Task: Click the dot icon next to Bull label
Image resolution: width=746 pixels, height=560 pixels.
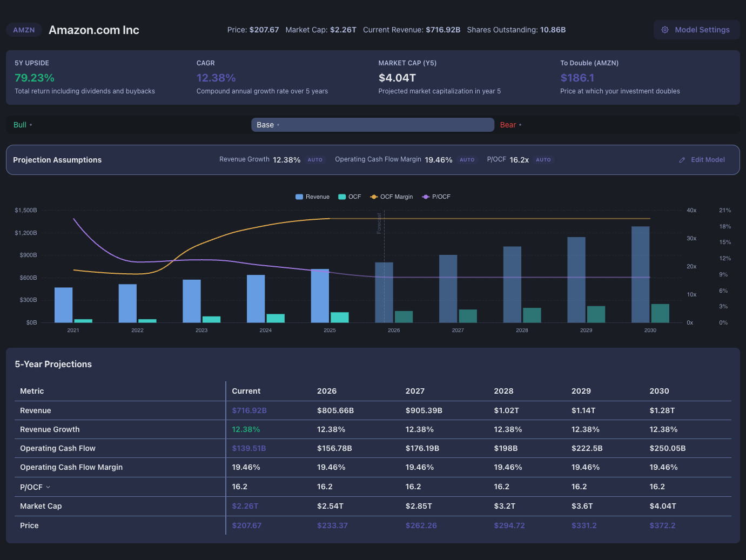Action: (31, 124)
